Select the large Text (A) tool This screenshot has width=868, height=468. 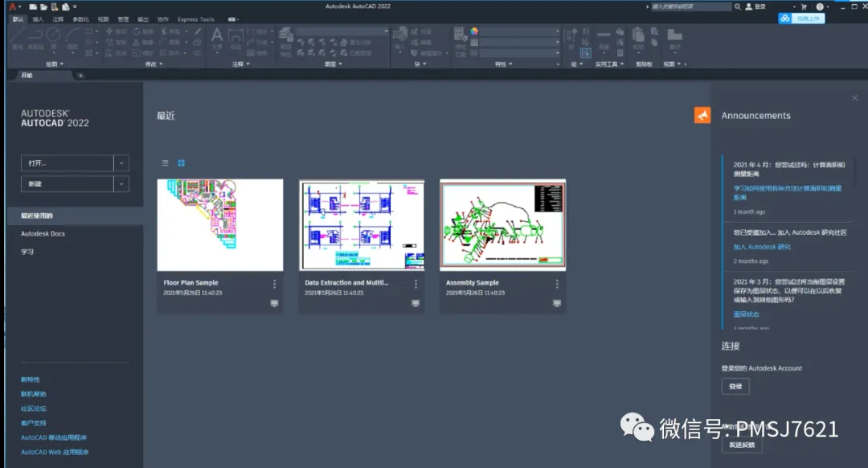[217, 39]
